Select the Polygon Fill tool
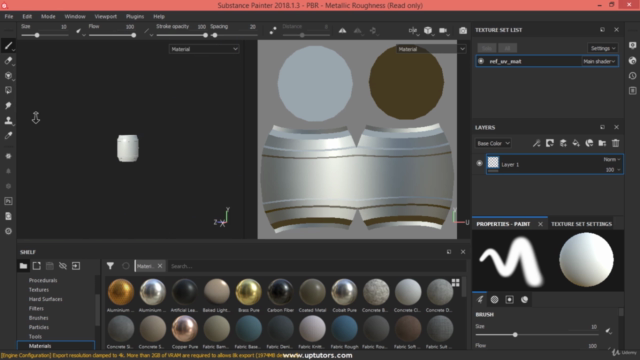This screenshot has width=640, height=360. pos(8,90)
